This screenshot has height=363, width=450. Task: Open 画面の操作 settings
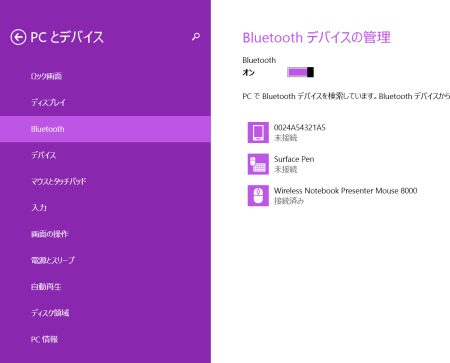[x=105, y=234]
